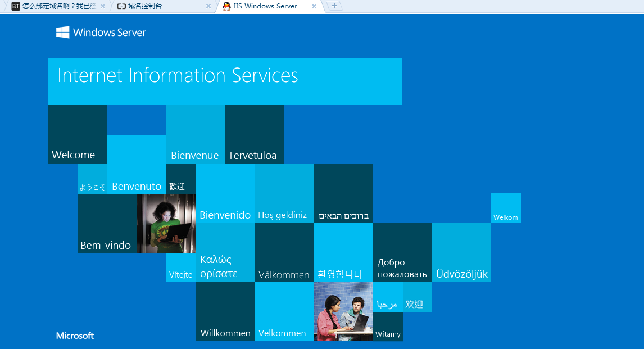Click the photo of woman holding laptop
This screenshot has width=644, height=349.
[x=166, y=223]
